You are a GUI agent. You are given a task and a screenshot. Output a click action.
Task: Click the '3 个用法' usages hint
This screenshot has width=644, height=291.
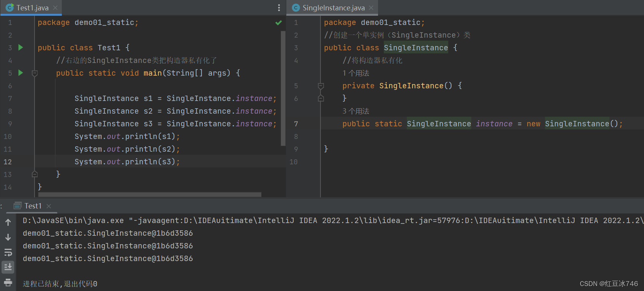tap(356, 111)
